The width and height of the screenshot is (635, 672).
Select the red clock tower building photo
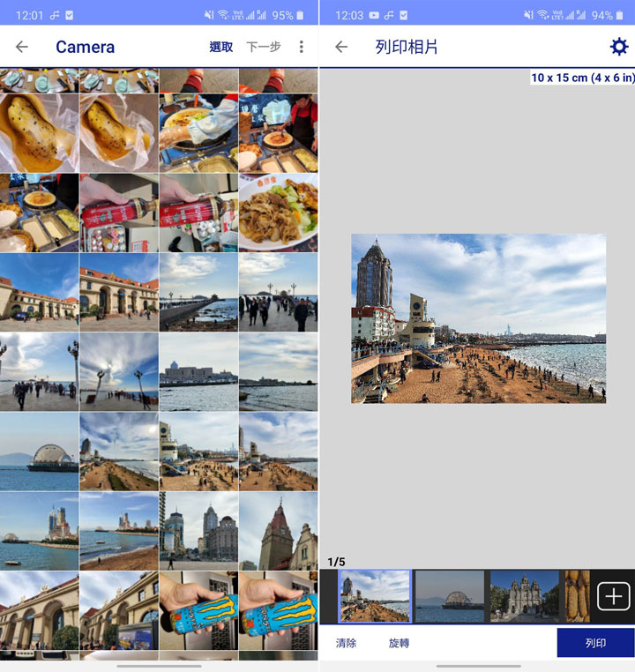tap(278, 530)
